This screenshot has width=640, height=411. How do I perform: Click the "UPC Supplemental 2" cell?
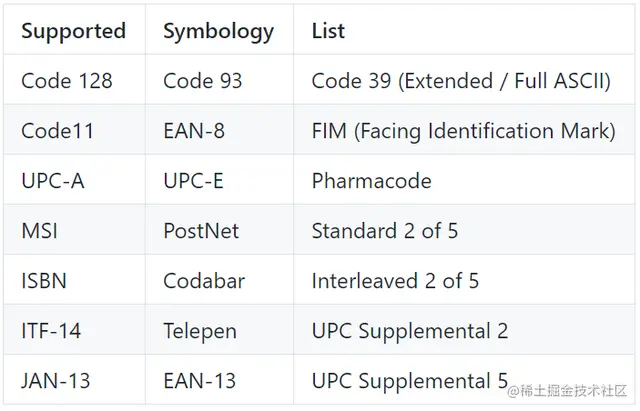tap(410, 331)
